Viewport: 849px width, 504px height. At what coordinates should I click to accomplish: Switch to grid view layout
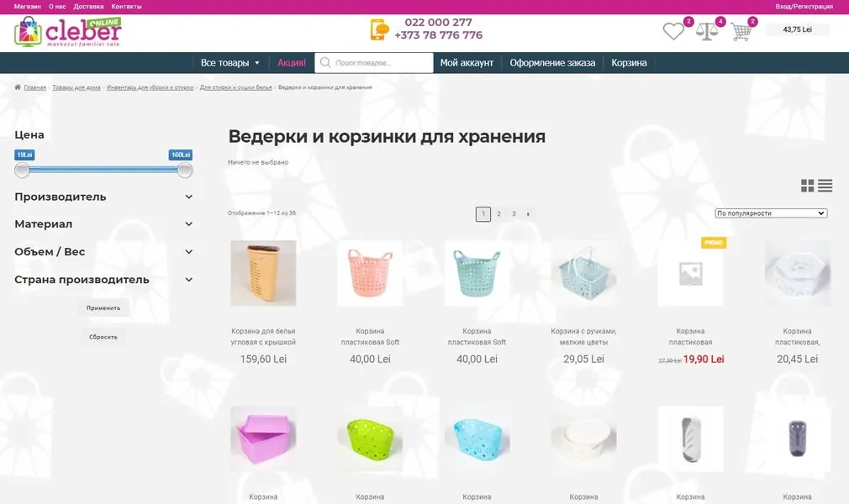(807, 186)
